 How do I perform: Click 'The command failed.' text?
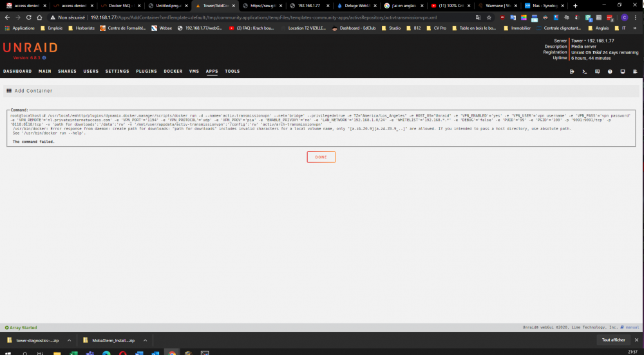[x=33, y=142]
